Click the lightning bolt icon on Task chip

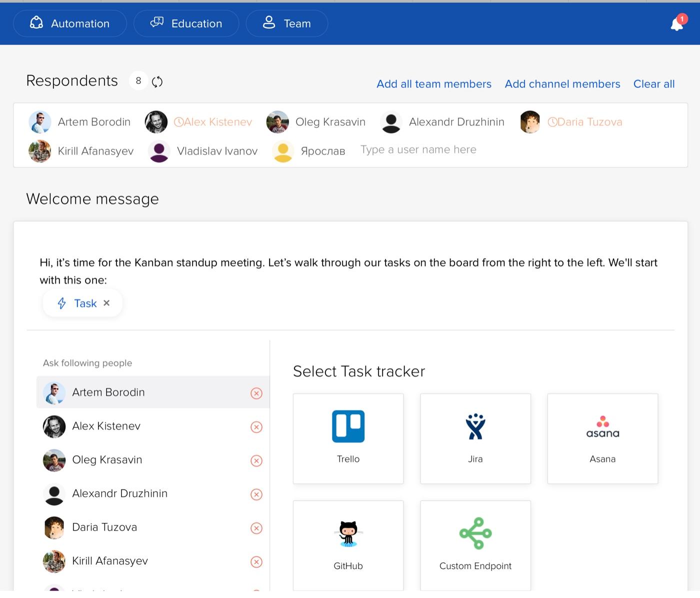pyautogui.click(x=61, y=303)
